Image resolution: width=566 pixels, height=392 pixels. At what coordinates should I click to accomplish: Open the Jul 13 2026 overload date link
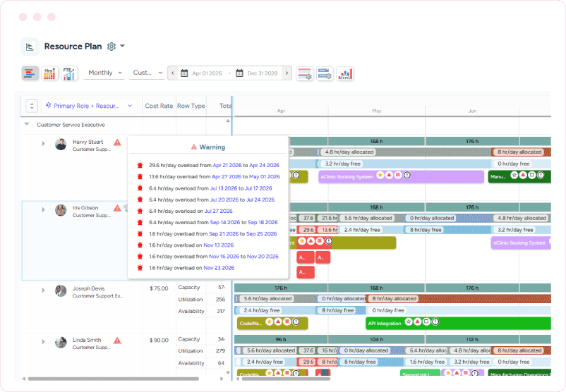click(x=224, y=188)
